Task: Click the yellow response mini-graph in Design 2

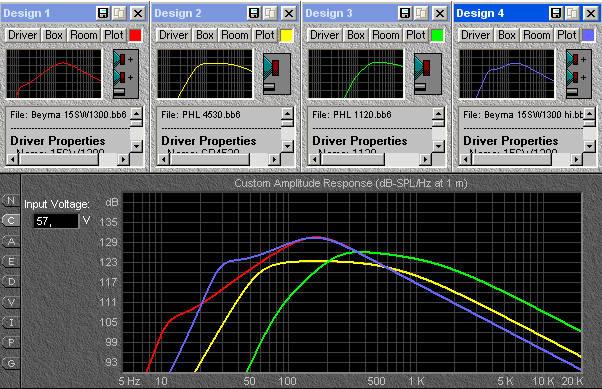Action: 205,74
